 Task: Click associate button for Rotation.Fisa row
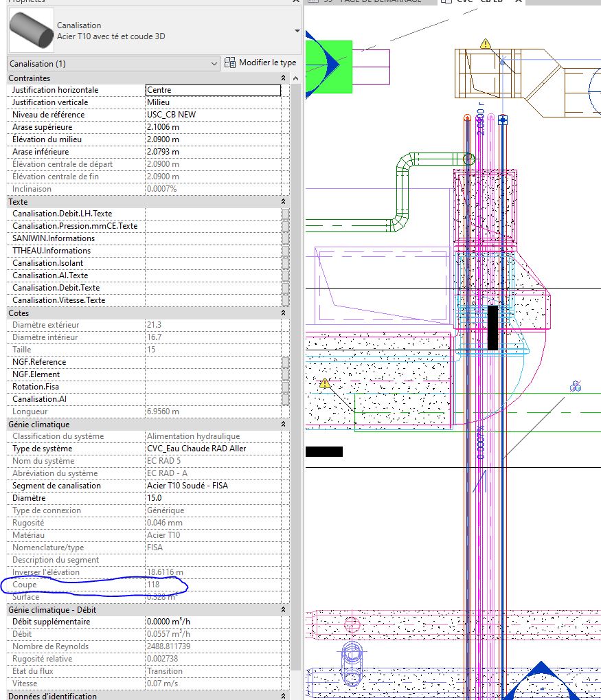(285, 387)
